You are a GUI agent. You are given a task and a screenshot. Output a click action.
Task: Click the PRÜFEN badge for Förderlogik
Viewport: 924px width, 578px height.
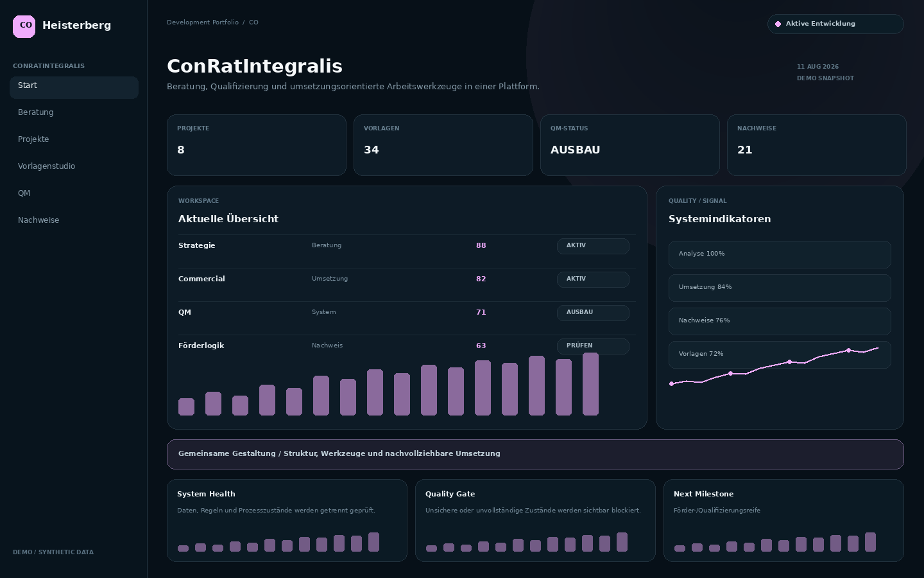(x=593, y=346)
